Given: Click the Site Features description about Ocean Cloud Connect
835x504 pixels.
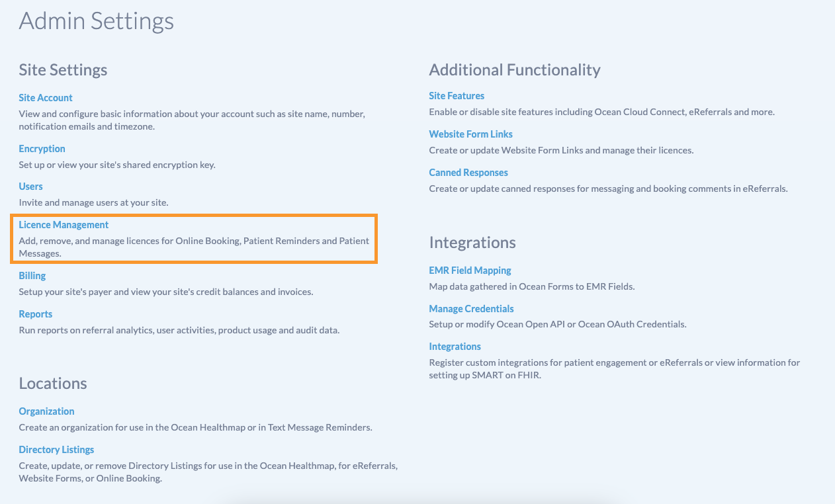Looking at the screenshot, I should [x=601, y=112].
